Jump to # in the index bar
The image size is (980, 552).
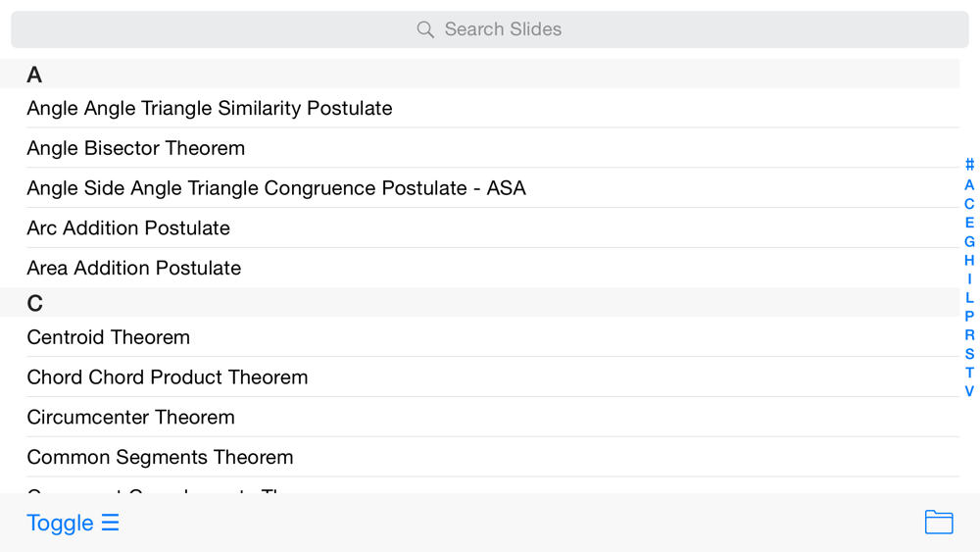click(x=969, y=166)
